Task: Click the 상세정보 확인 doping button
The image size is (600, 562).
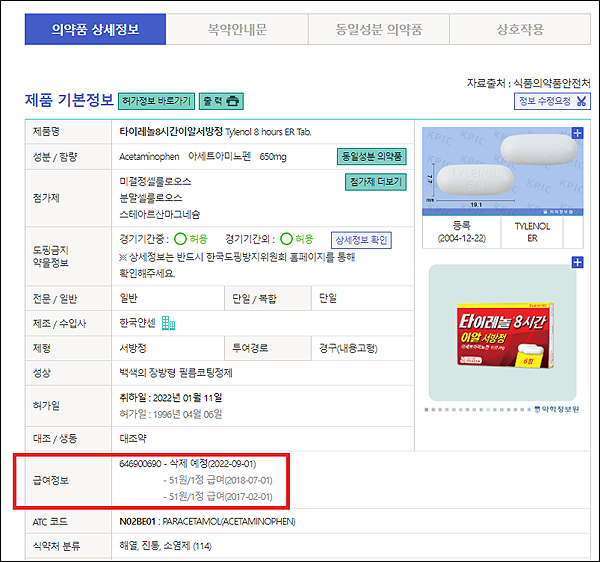Action: (361, 240)
